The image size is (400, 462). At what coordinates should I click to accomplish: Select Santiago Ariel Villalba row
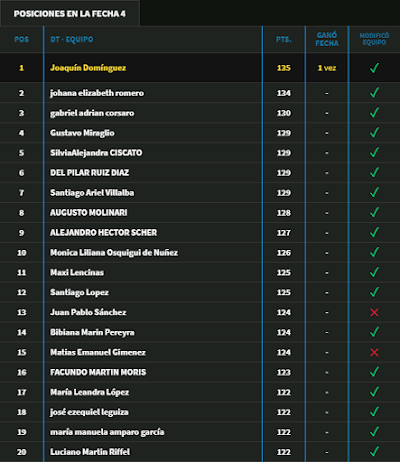point(200,193)
